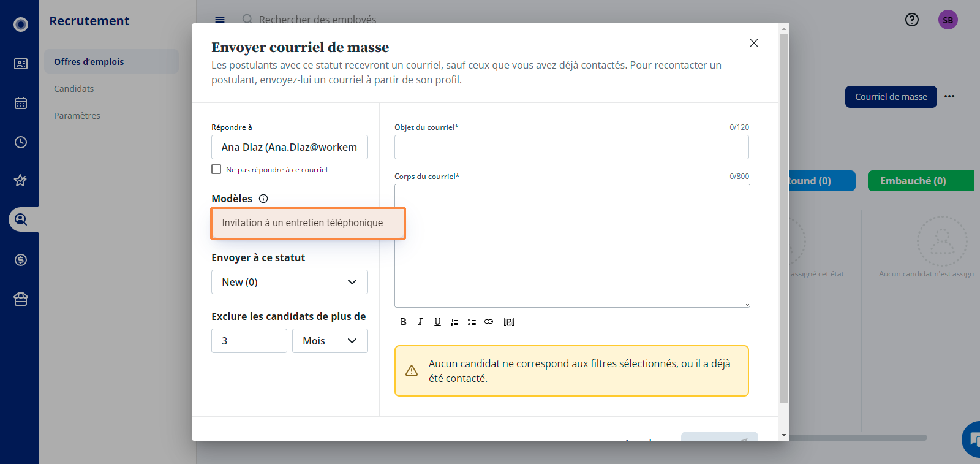Click the search magnifier icon in header
Image resolution: width=980 pixels, height=464 pixels.
coord(247,19)
